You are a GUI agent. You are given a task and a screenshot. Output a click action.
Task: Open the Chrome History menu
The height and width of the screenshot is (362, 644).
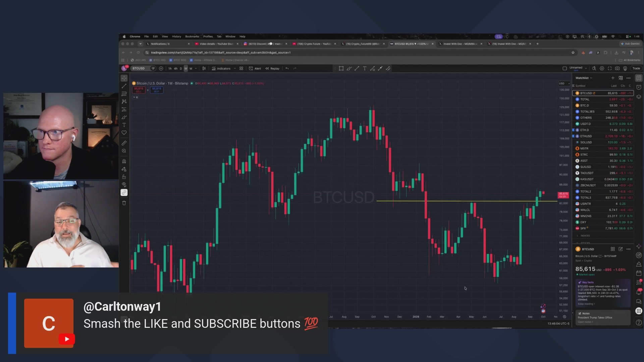(x=176, y=37)
